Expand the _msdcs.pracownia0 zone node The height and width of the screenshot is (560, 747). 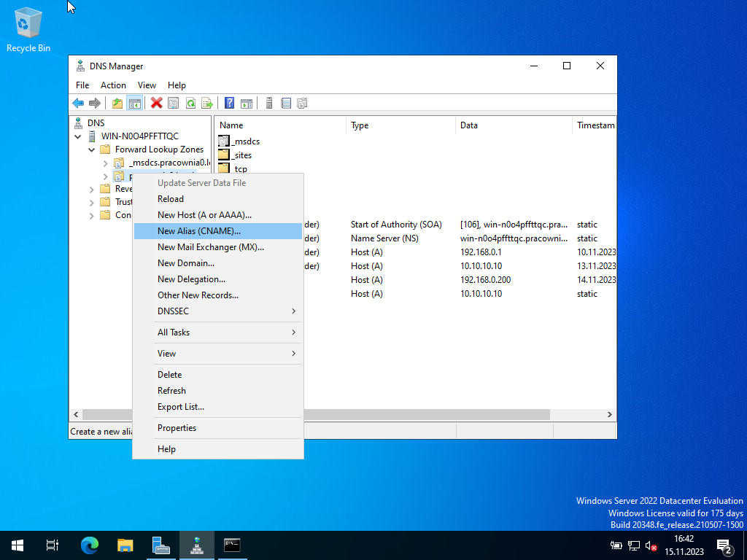point(105,163)
